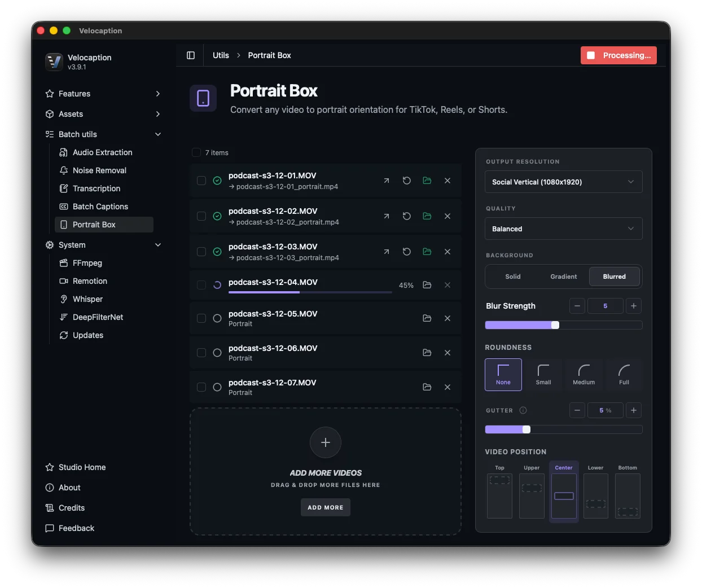Expand the Features sidebar section

[103, 94]
